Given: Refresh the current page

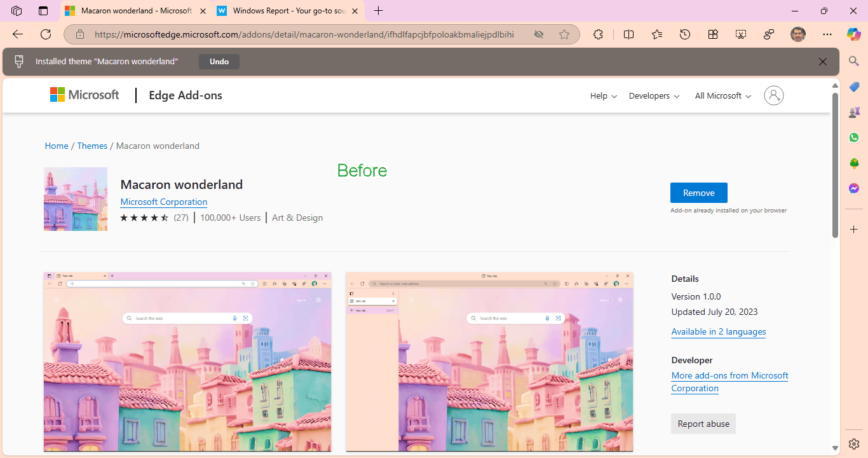Looking at the screenshot, I should [x=46, y=34].
